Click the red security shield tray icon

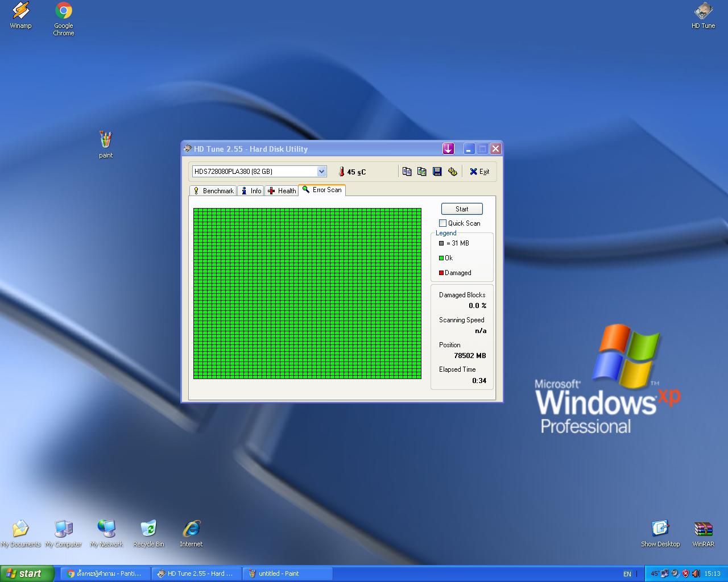(x=685, y=573)
